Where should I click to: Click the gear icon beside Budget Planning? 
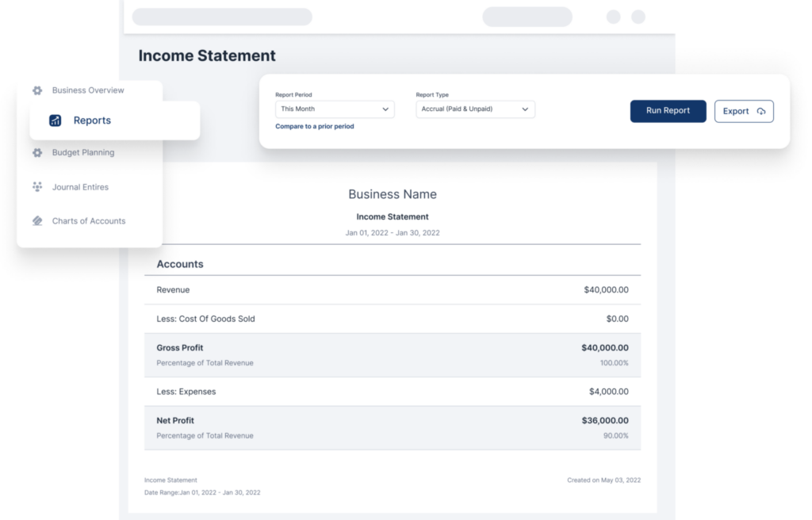click(37, 152)
